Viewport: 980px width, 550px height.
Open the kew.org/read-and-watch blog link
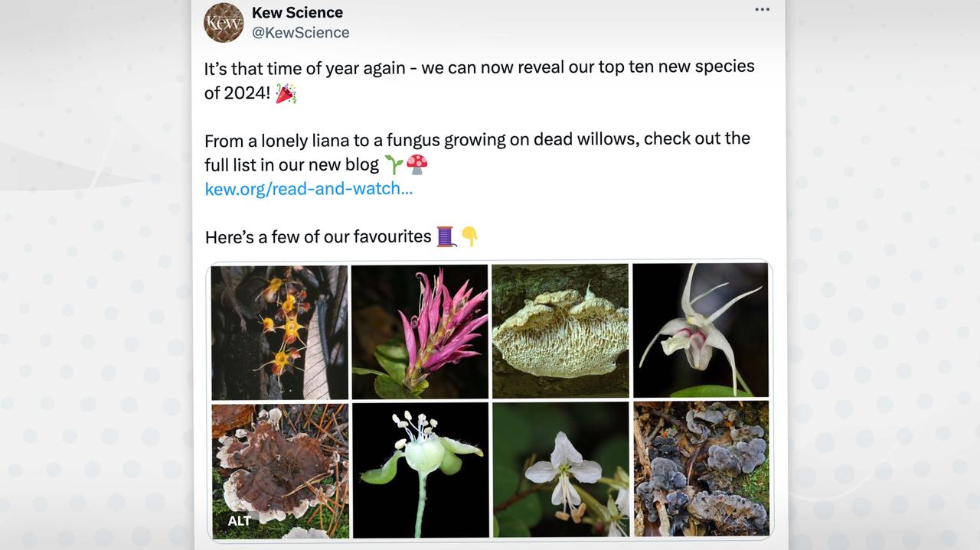click(309, 189)
